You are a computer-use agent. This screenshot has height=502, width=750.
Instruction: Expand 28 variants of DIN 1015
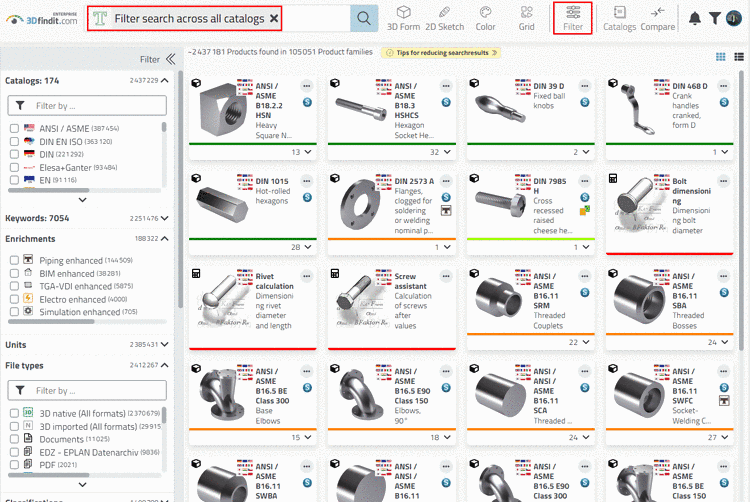[x=301, y=247]
